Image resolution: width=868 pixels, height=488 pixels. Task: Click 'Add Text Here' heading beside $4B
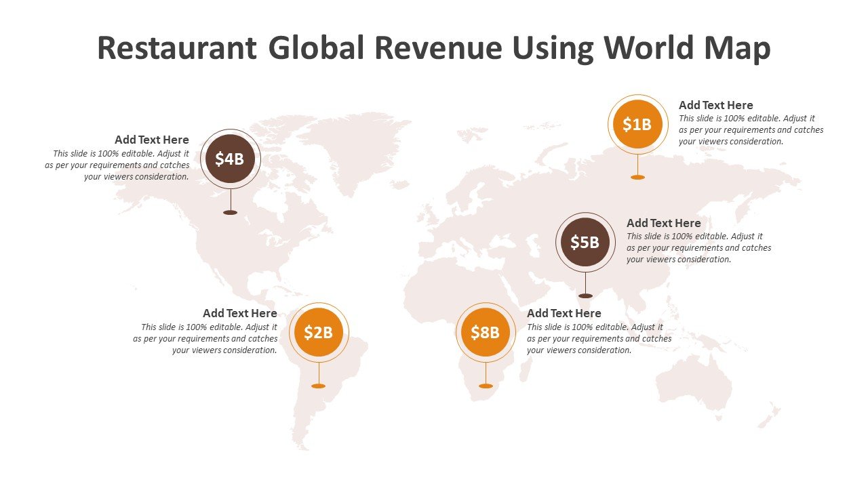point(152,140)
